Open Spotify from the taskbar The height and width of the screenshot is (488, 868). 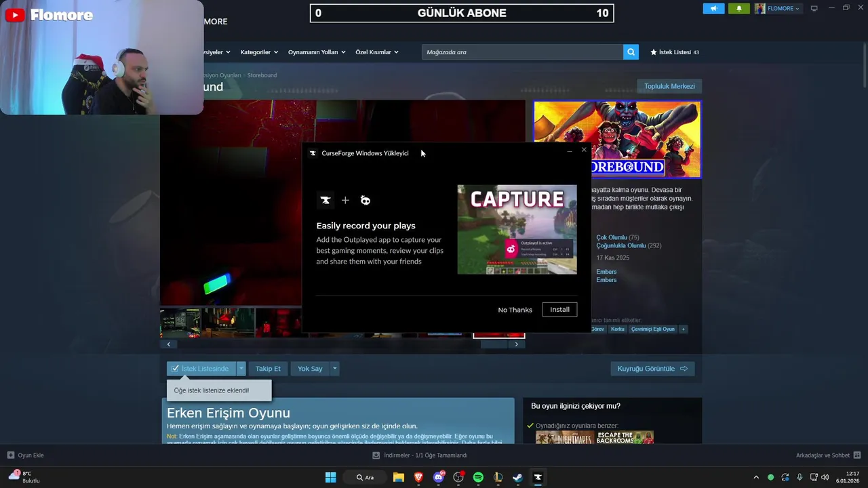tap(478, 477)
